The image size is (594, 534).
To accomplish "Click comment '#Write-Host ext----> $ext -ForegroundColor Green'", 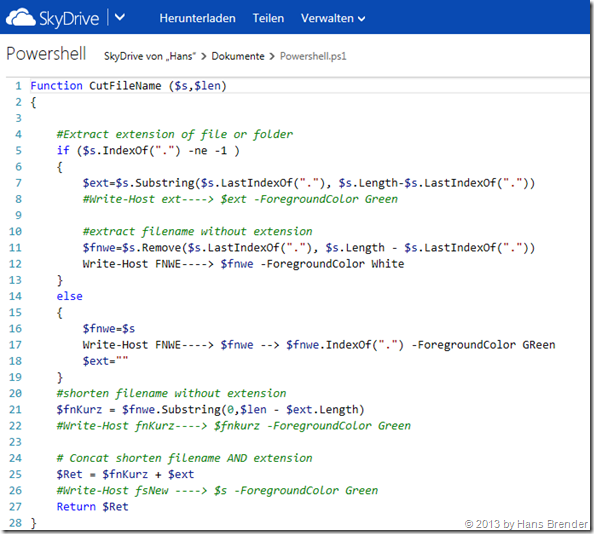I will coord(240,199).
